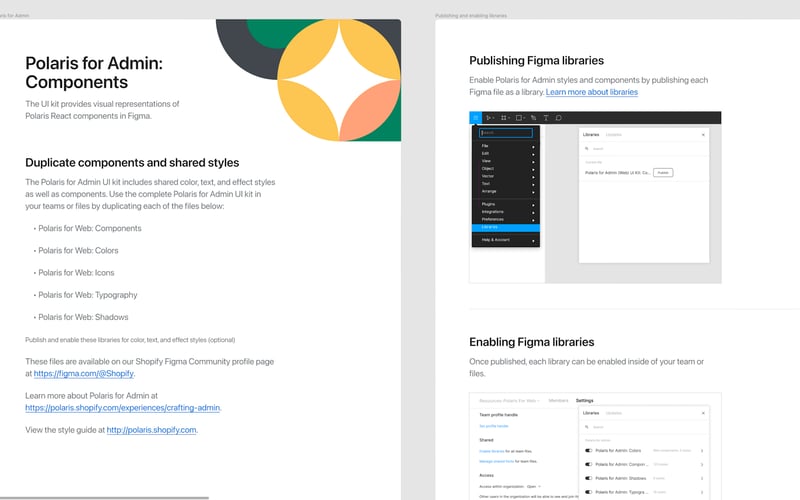Open the Vector submenu
The width and height of the screenshot is (800, 500).
[x=506, y=176]
